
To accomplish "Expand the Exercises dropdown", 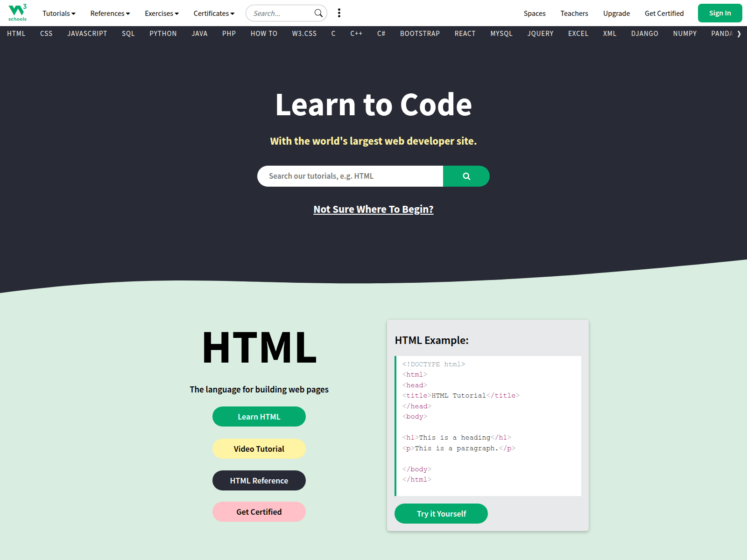I will [162, 14].
